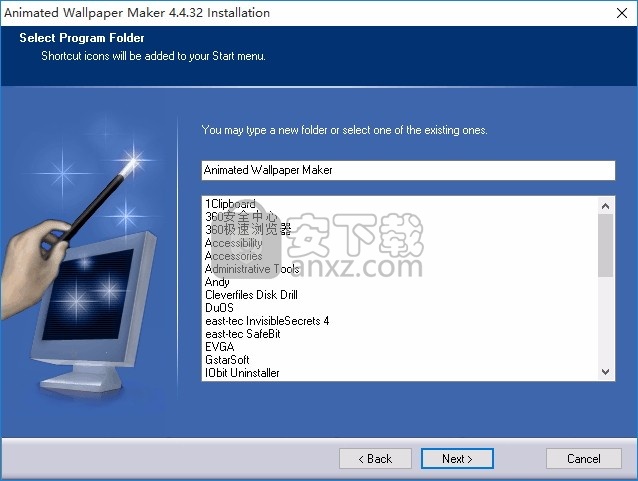Viewport: 638px width, 481px height.
Task: Click the folder list scrollbar thumb
Action: pos(605,246)
